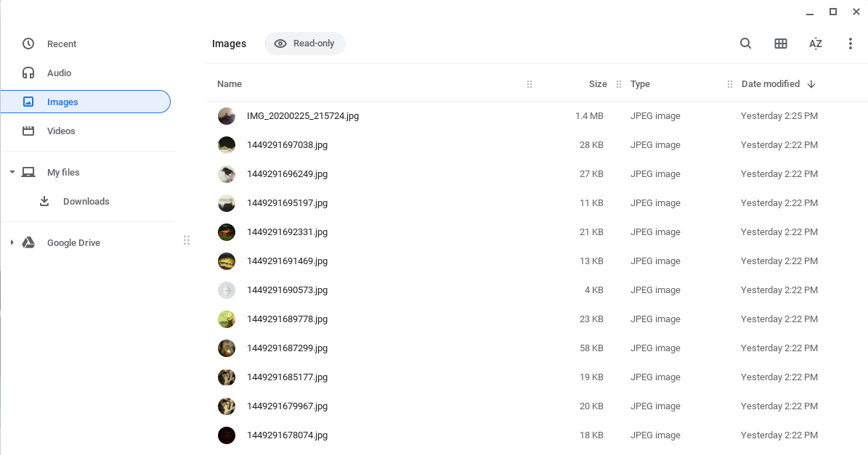Select My files label in the sidebar
The height and width of the screenshot is (455, 868).
pos(63,173)
